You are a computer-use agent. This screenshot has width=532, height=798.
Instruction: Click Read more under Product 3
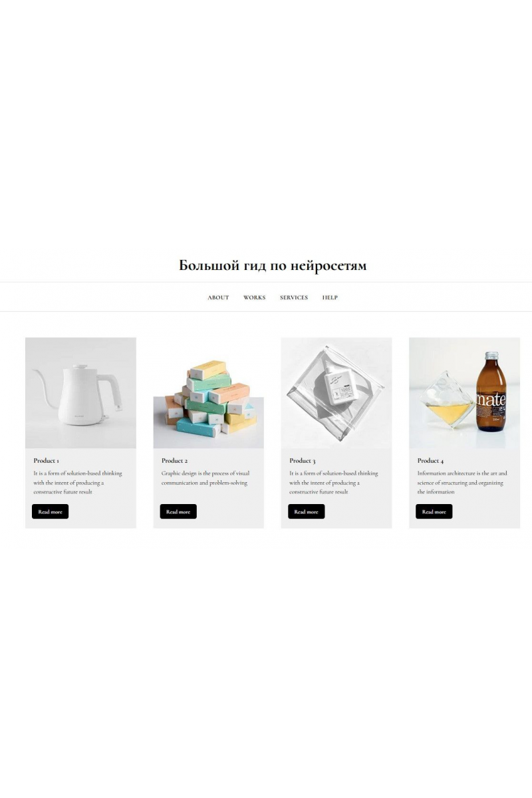tap(306, 511)
